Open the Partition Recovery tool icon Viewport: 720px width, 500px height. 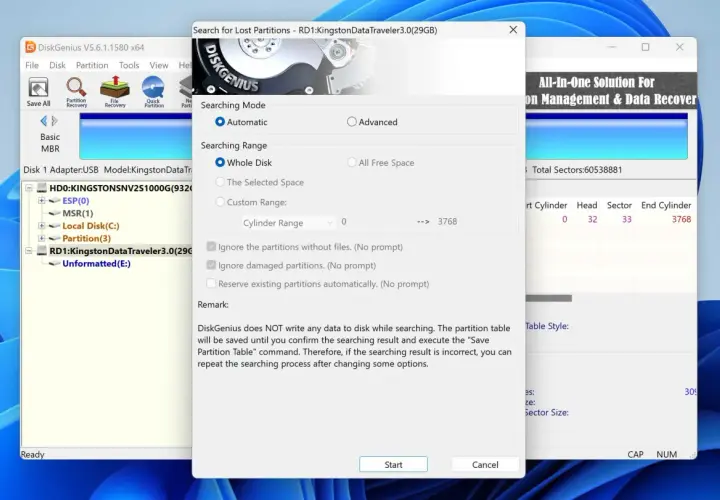(x=76, y=91)
